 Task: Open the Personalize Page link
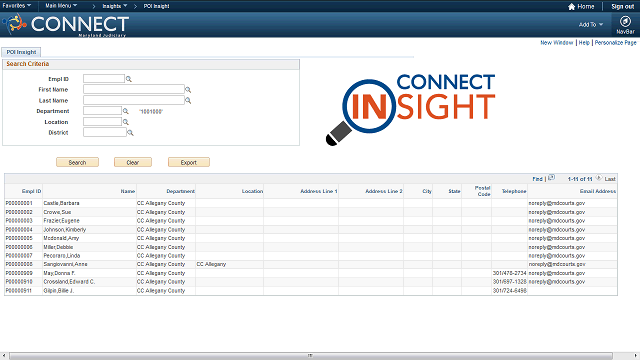point(615,42)
